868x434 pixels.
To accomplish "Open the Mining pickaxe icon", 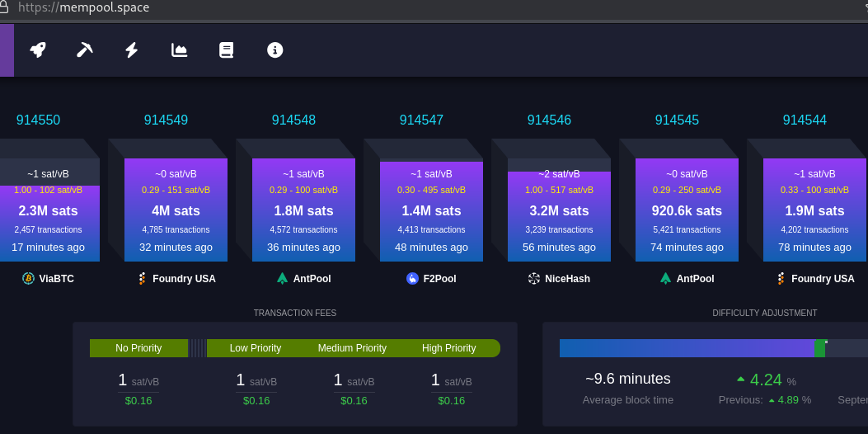I will pos(85,50).
